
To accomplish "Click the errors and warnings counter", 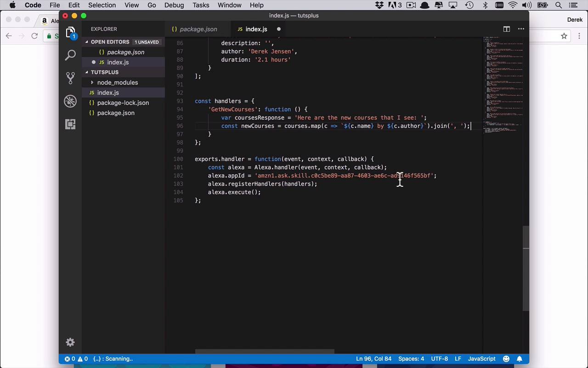I will pyautogui.click(x=76, y=359).
